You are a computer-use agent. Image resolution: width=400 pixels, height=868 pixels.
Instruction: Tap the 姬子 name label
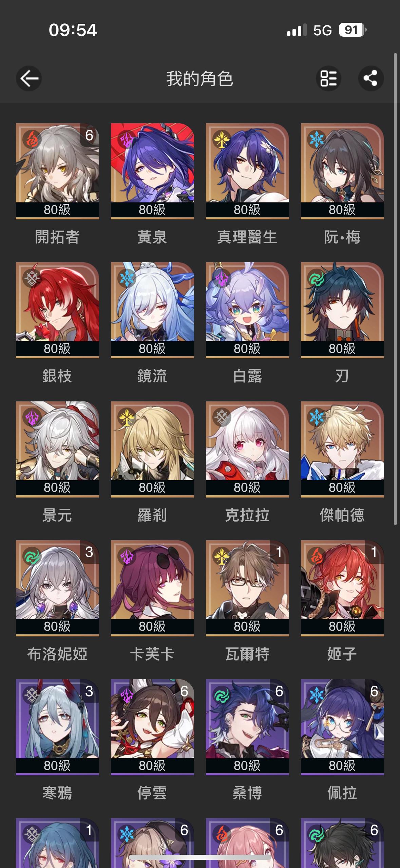[x=342, y=654]
